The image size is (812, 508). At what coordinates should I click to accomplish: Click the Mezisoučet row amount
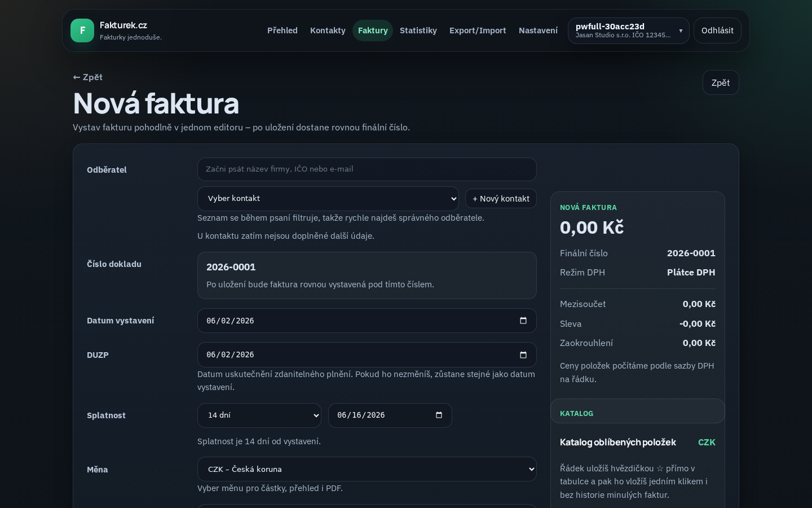pyautogui.click(x=699, y=304)
